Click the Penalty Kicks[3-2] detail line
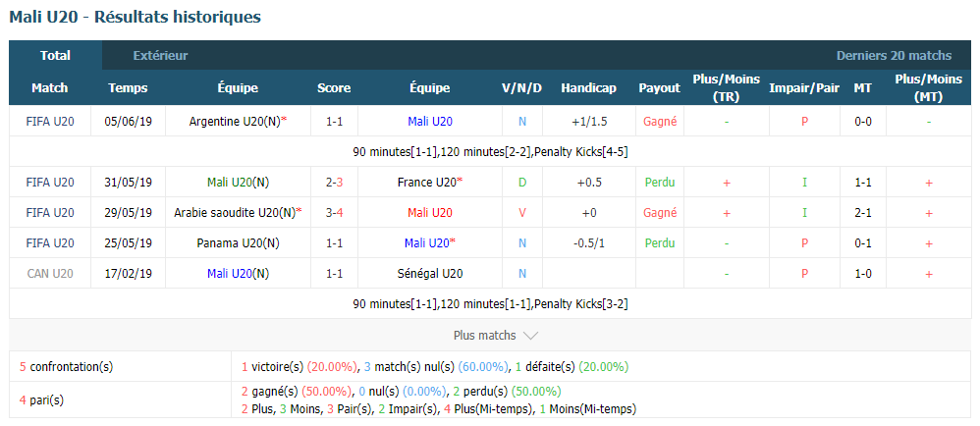 (x=491, y=304)
